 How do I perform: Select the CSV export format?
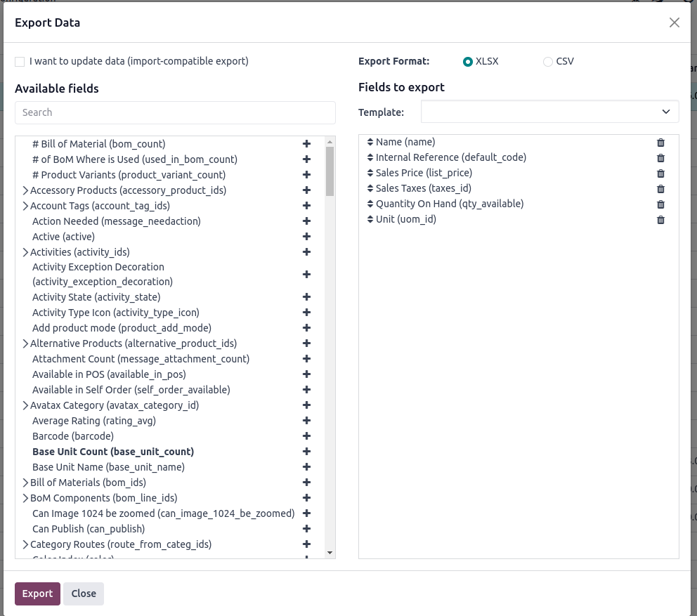point(547,62)
